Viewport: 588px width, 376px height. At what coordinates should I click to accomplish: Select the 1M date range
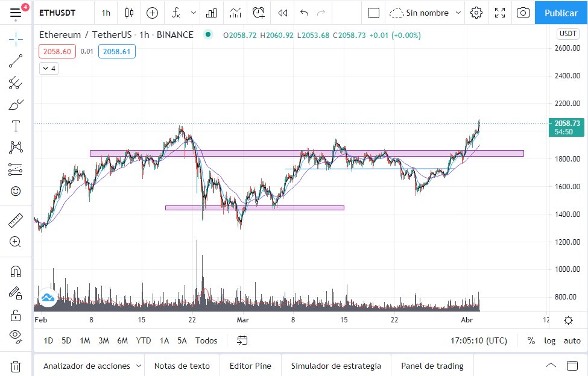click(x=85, y=340)
